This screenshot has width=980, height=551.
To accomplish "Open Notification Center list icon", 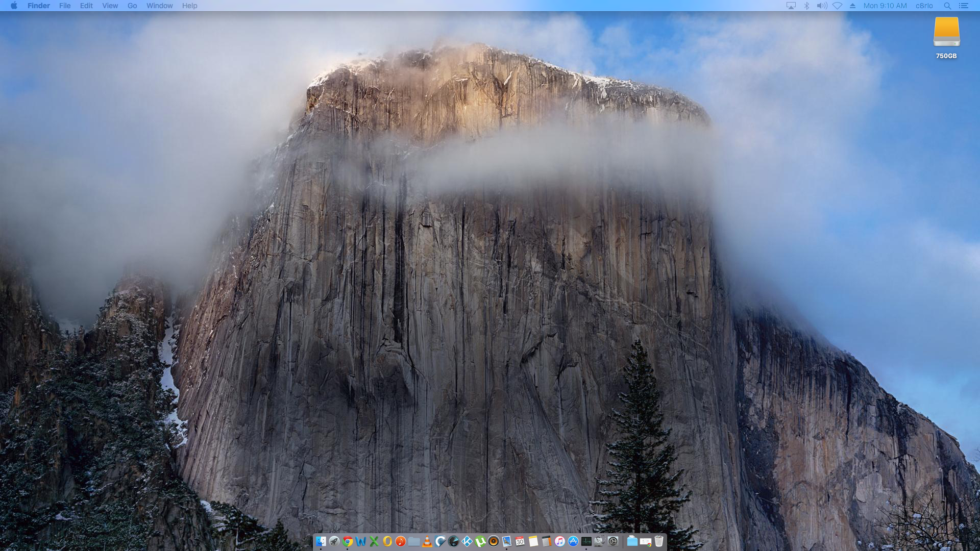I will click(x=963, y=6).
